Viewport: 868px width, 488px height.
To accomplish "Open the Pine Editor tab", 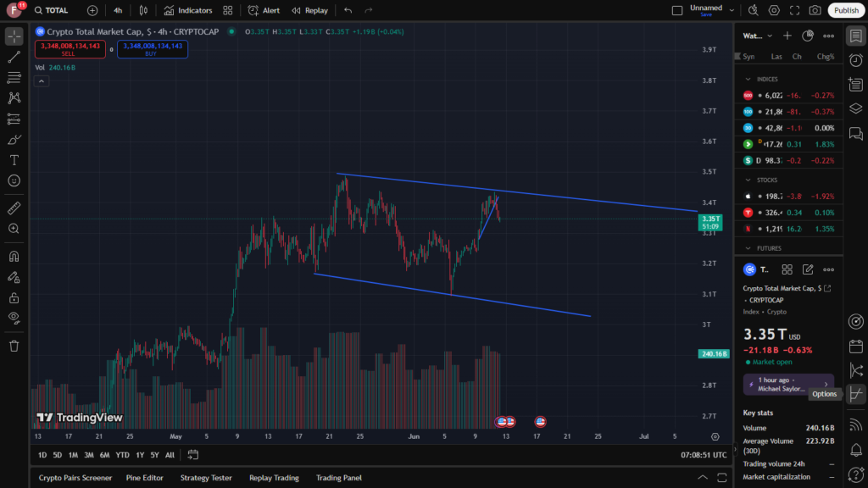I will 146,478.
